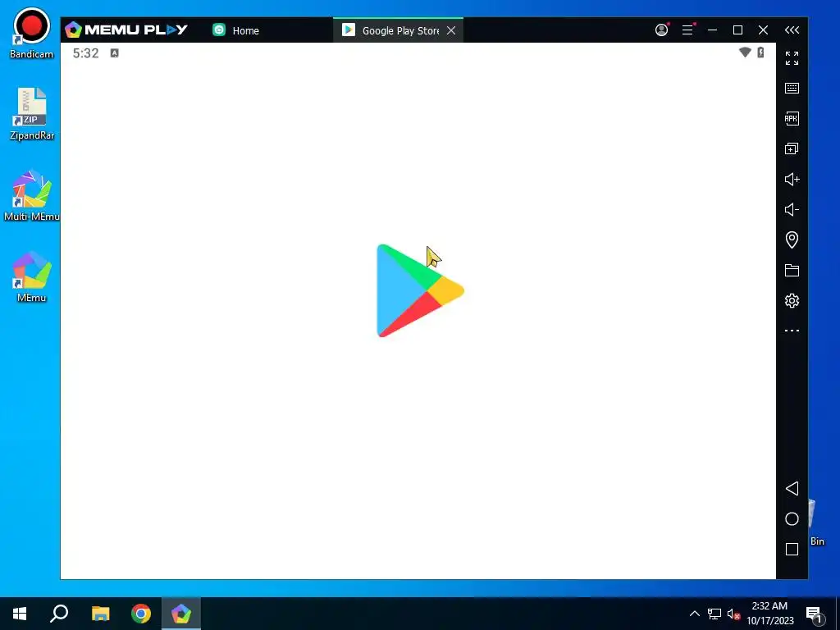Open MEmu settings gear
This screenshot has width=840, height=630.
(792, 300)
